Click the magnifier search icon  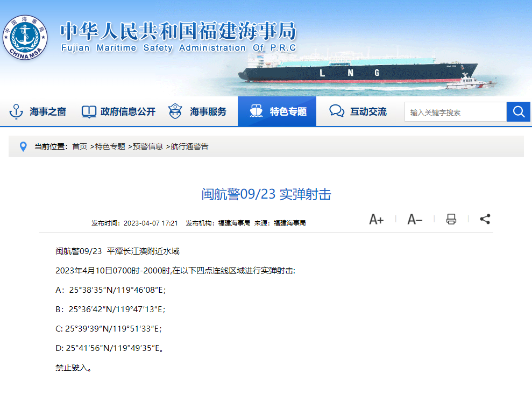point(518,111)
